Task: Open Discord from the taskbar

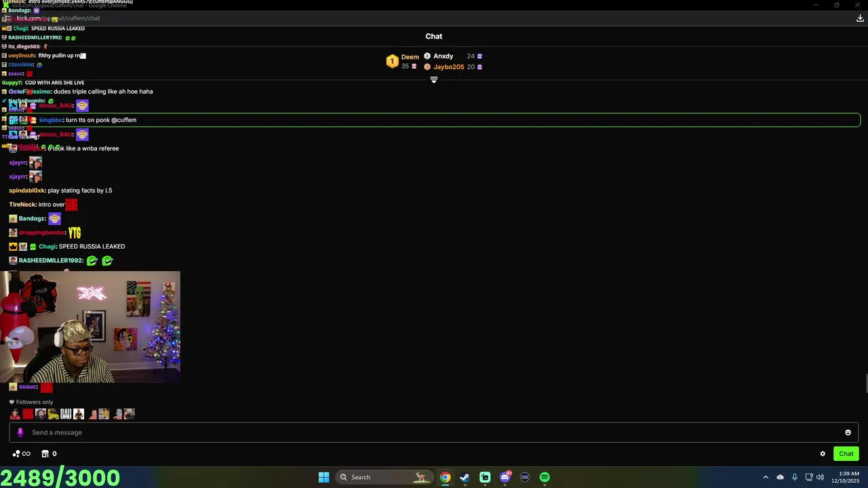Action: coord(505,477)
